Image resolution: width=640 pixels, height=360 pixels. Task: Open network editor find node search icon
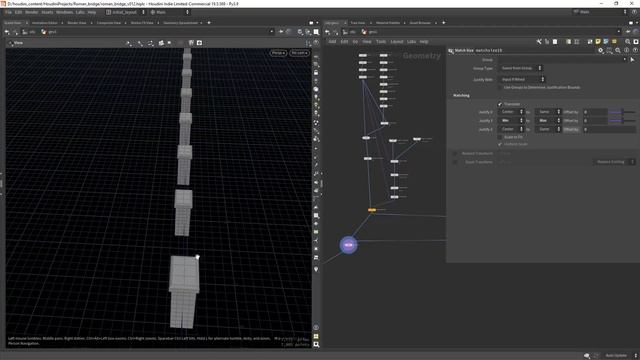628,42
